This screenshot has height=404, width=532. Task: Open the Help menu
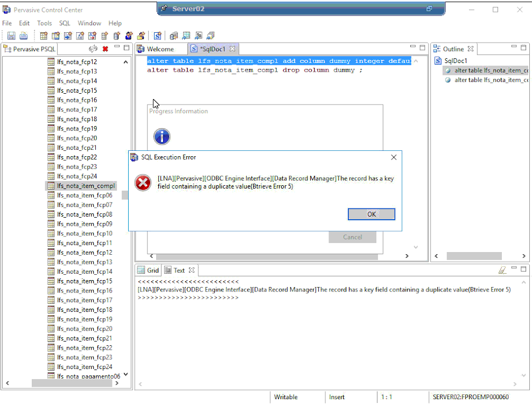(115, 23)
